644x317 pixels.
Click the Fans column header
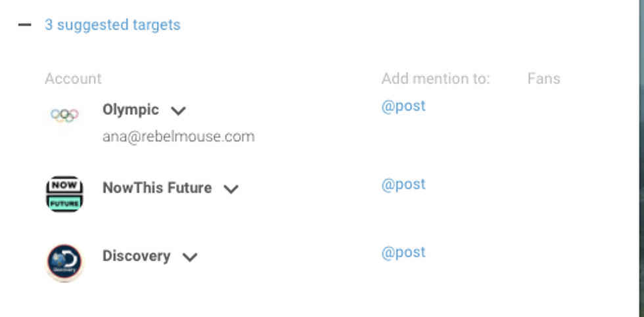543,79
